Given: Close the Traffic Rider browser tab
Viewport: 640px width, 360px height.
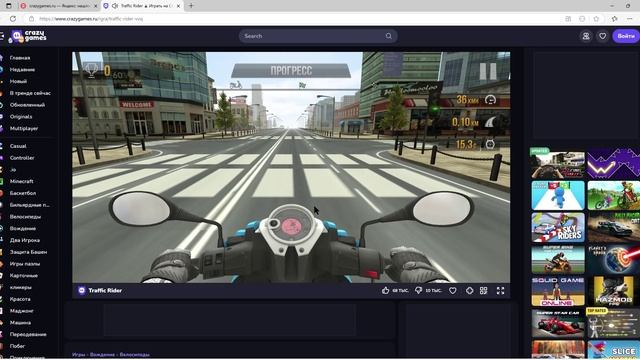Looking at the screenshot, I should pyautogui.click(x=178, y=6).
